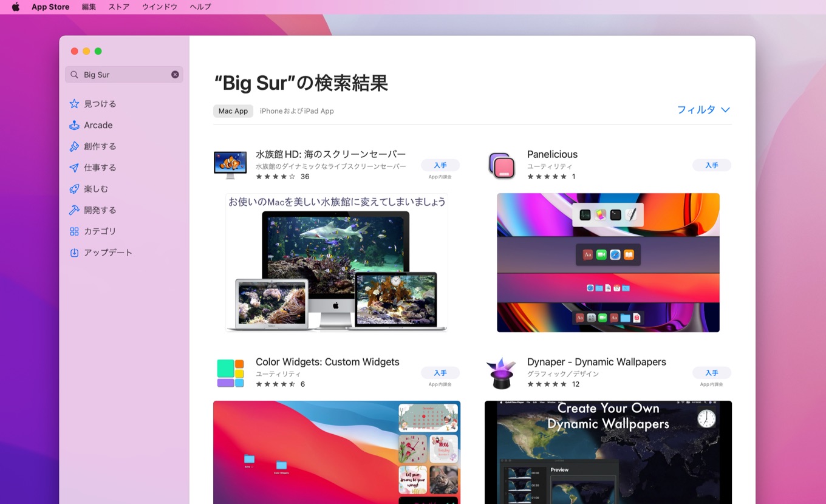This screenshot has height=504, width=826.
Task: Expand the フィルタ dropdown
Action: click(703, 110)
